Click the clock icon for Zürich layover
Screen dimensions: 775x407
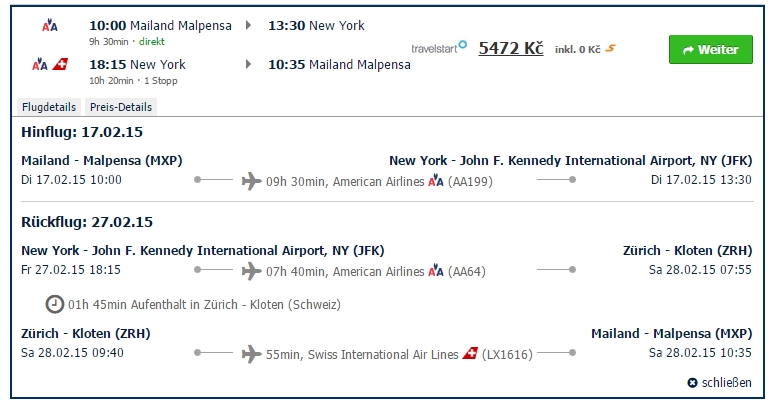55,304
